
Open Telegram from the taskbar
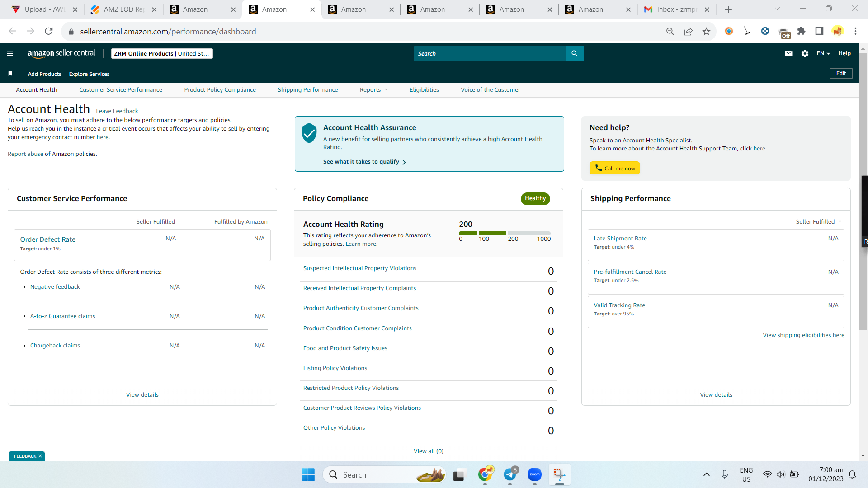tap(510, 475)
